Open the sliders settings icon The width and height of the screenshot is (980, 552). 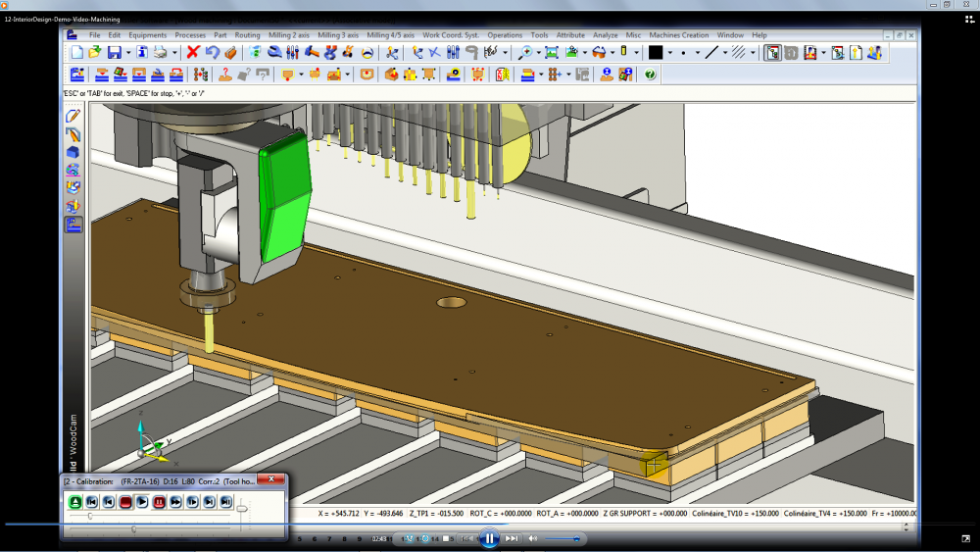point(292,53)
